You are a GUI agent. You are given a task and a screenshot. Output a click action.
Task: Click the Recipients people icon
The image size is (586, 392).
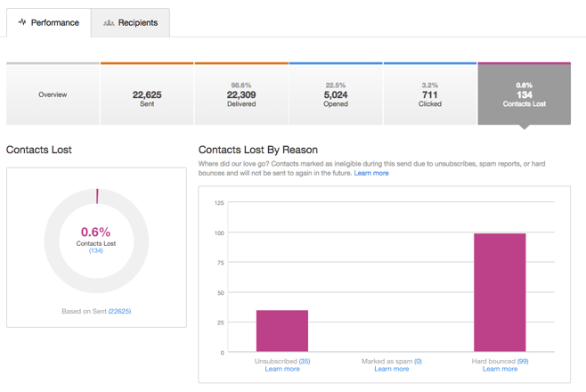tap(109, 22)
